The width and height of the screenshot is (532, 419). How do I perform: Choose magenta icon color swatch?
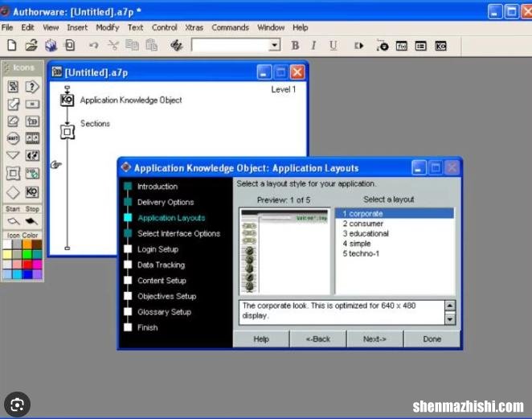pos(37,264)
